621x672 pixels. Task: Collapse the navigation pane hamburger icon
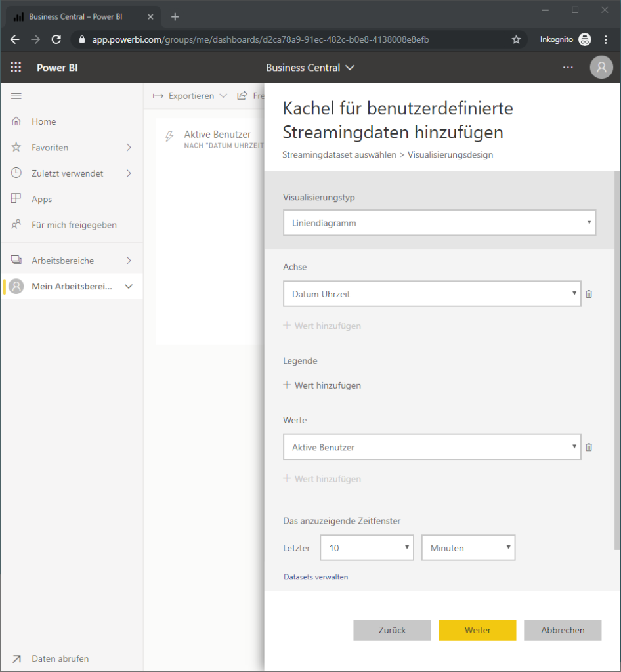click(x=16, y=96)
